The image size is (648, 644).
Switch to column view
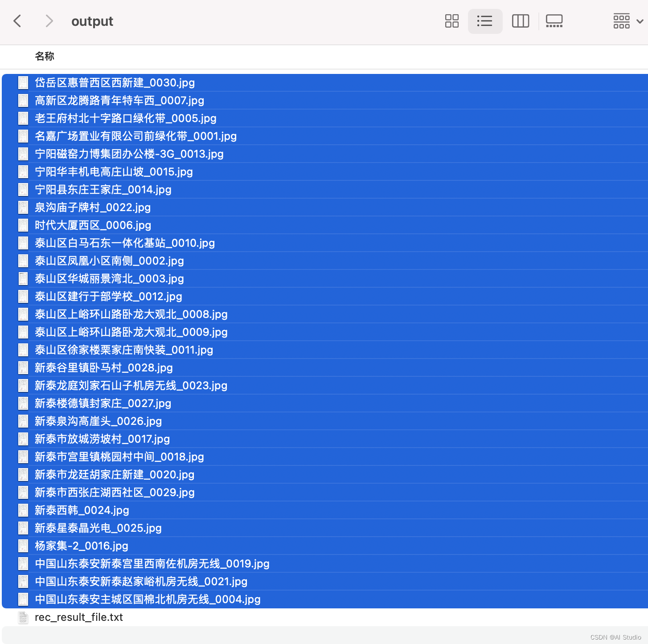520,21
